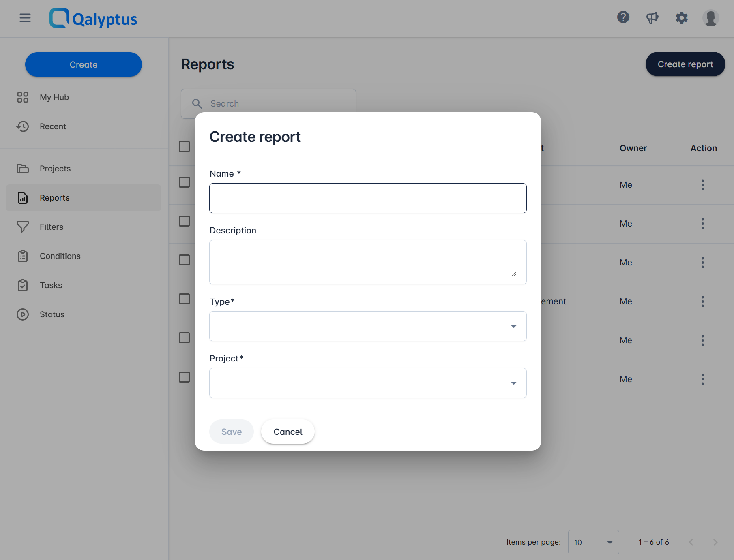The width and height of the screenshot is (734, 560).
Task: Select the Projects sidebar icon
Action: [x=23, y=168]
